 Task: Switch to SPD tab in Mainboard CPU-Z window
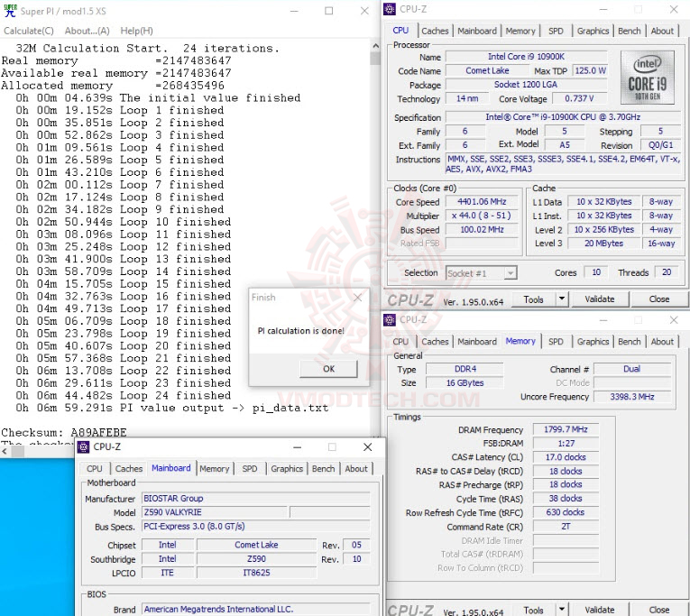coord(250,469)
